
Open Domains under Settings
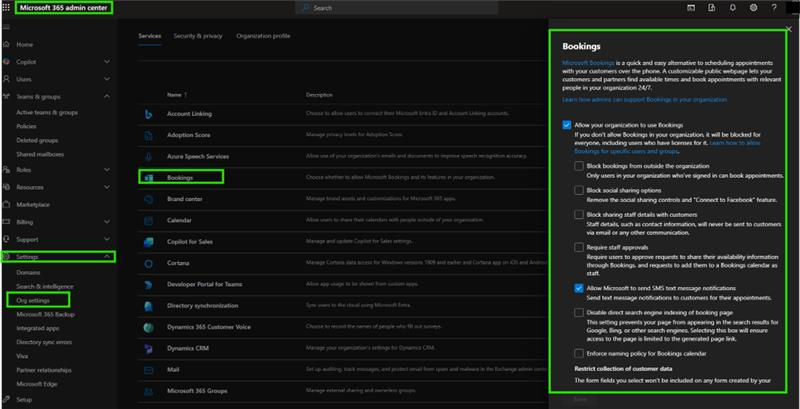[28, 273]
